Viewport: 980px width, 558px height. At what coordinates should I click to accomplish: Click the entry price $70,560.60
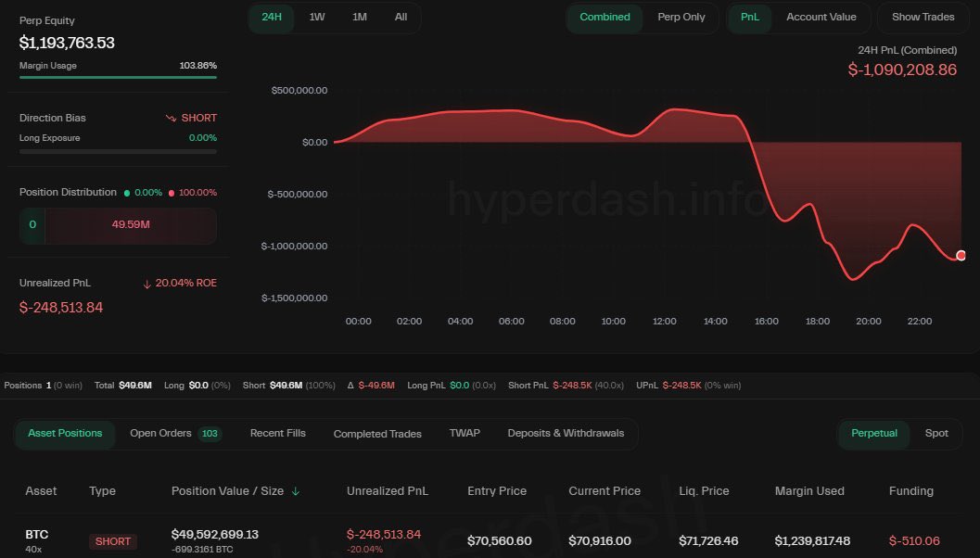click(500, 541)
